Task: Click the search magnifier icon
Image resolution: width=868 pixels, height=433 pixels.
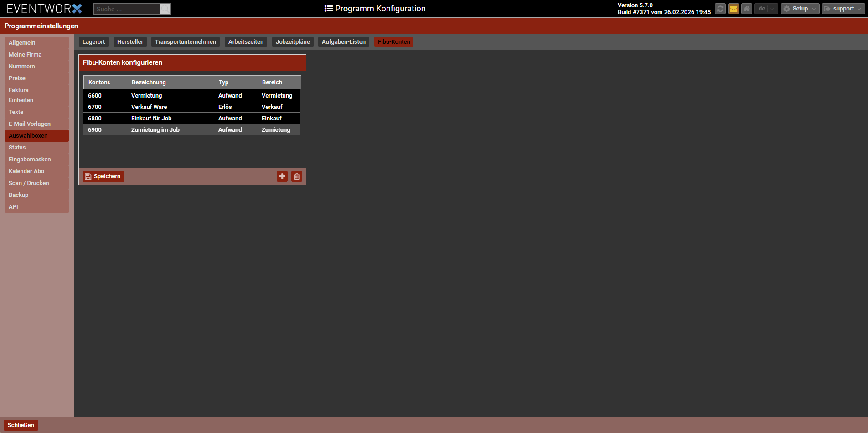Action: [165, 9]
